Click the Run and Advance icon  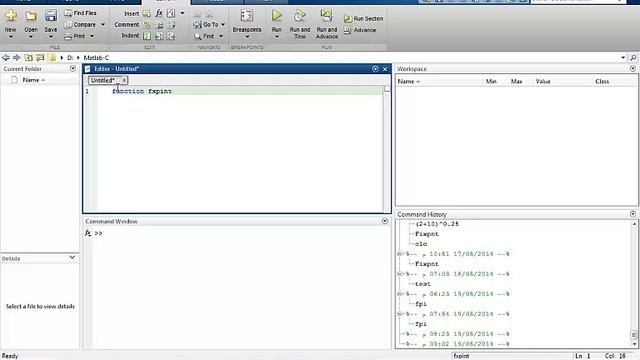tap(327, 16)
